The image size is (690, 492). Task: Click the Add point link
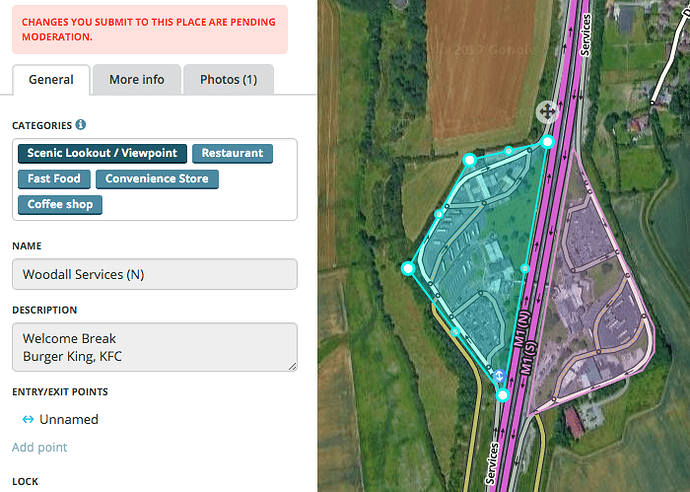click(x=40, y=447)
